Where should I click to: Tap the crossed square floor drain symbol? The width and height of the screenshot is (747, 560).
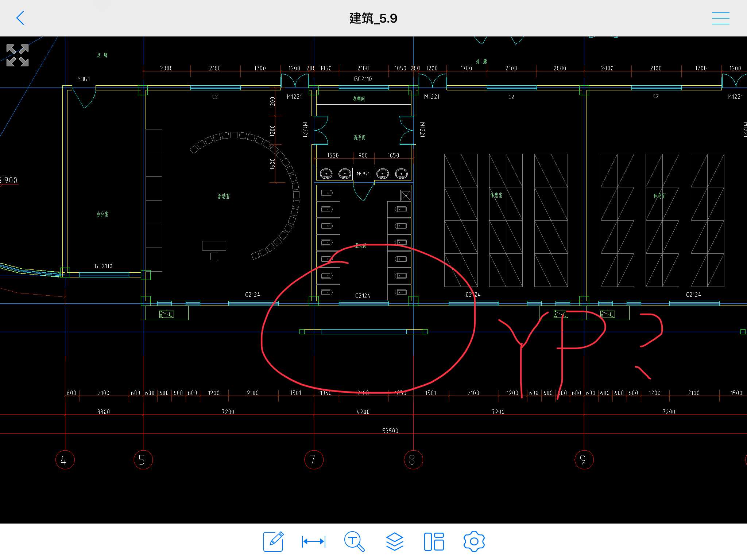click(x=406, y=196)
